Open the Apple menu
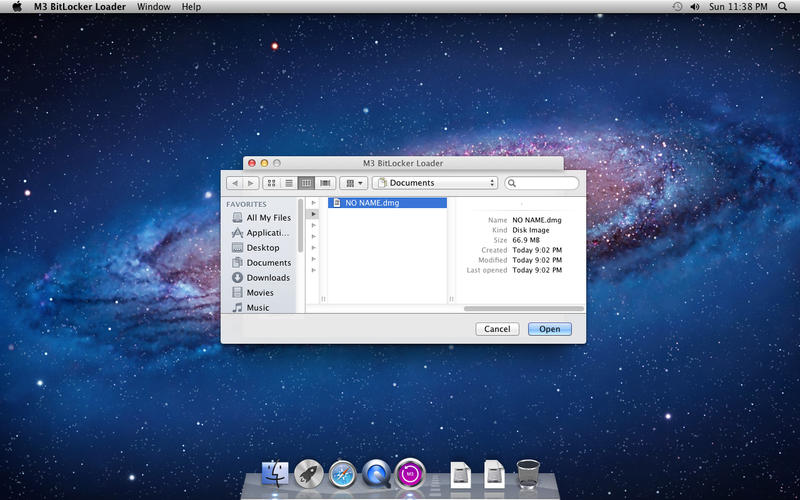 tap(17, 7)
